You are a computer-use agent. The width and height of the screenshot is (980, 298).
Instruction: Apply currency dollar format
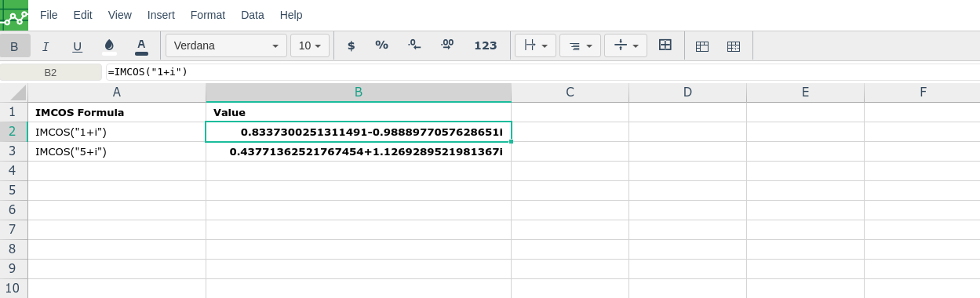351,45
